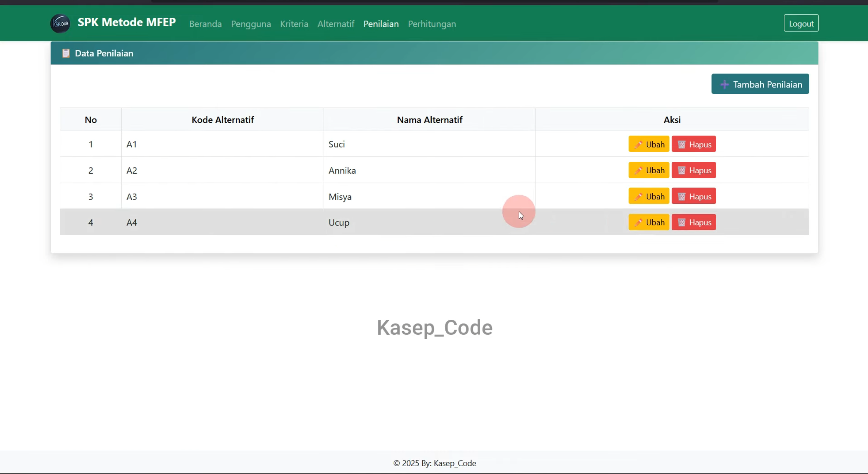This screenshot has width=868, height=474.
Task: Open the Kriteria menu item
Action: click(x=294, y=24)
